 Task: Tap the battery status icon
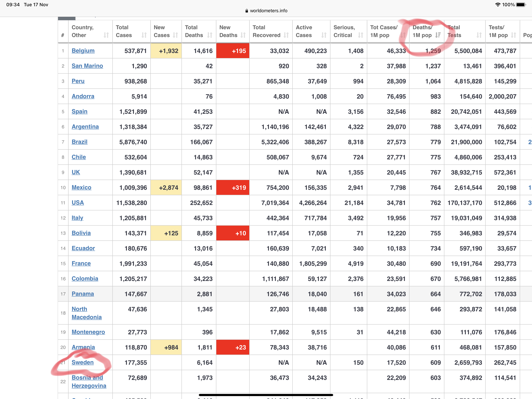point(521,4)
